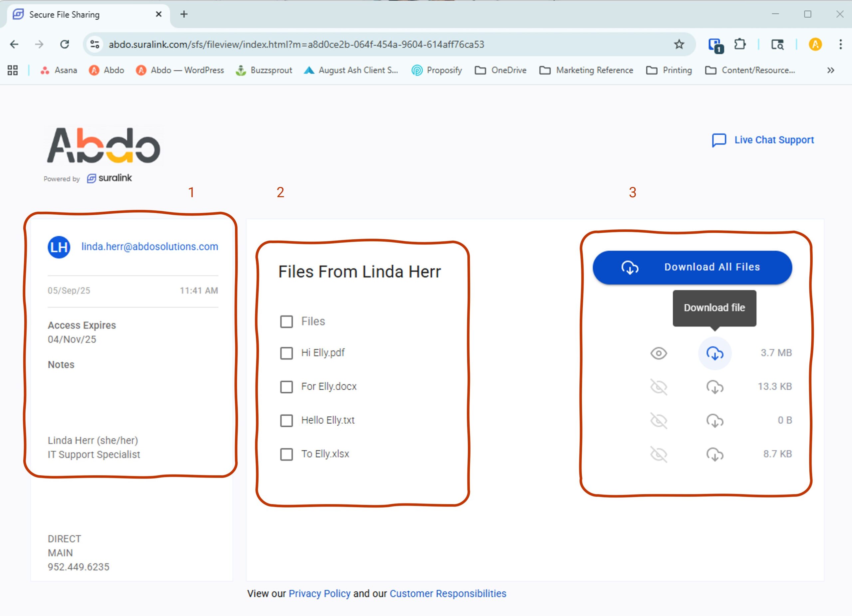Check the Hello Elly.txt checkbox
The height and width of the screenshot is (616, 852).
pyautogui.click(x=287, y=421)
